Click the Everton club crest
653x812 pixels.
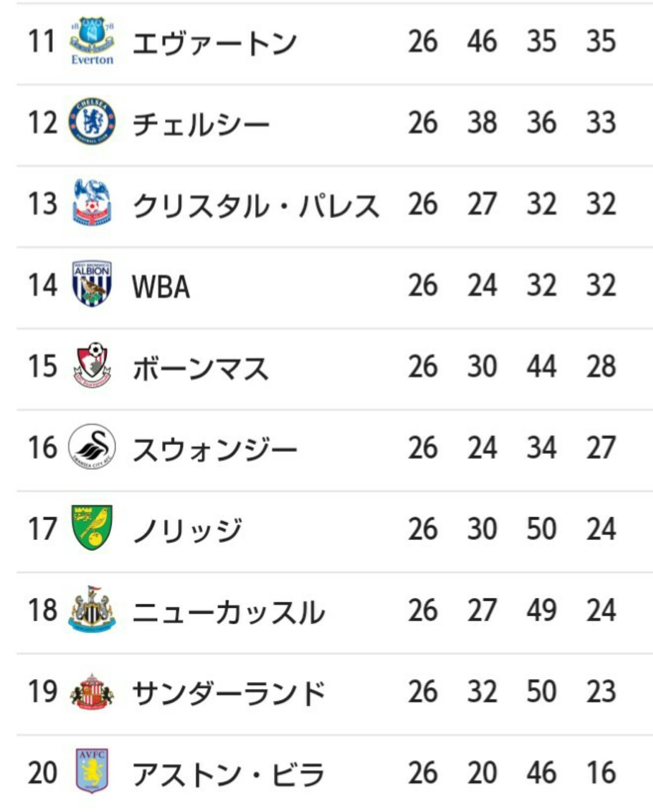(x=92, y=41)
